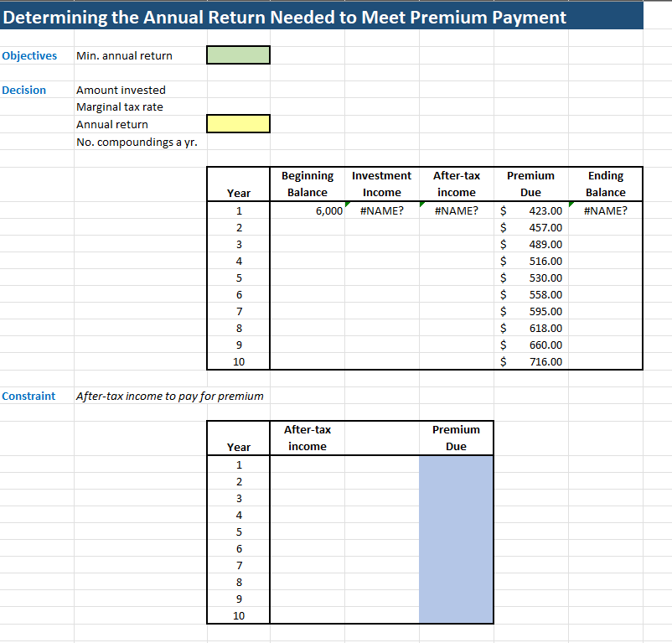Select the green Min. annual return input cell
The height and width of the screenshot is (643, 672).
(237, 54)
